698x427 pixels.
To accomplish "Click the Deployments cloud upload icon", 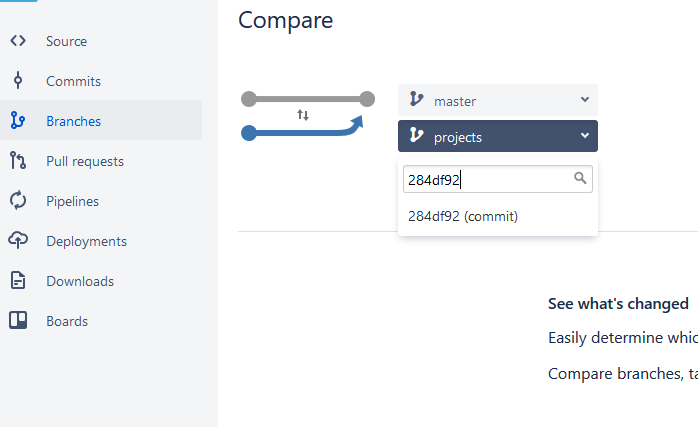I will [x=18, y=240].
